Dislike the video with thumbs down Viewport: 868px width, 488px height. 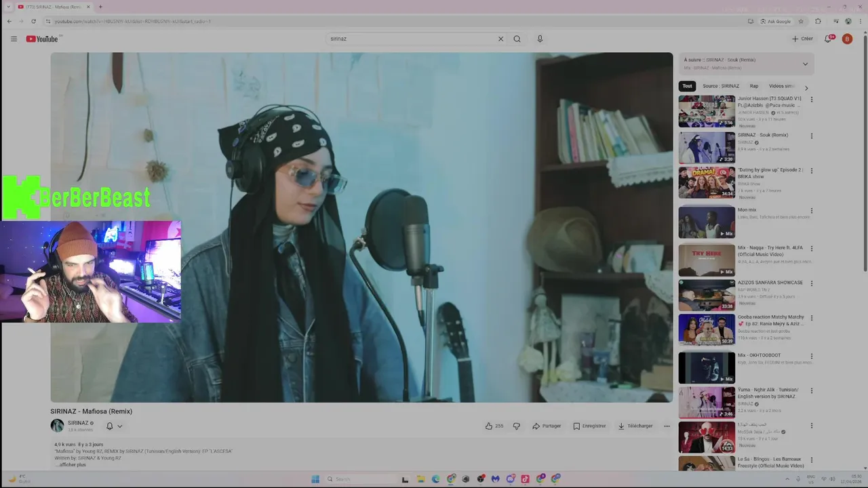click(x=516, y=426)
